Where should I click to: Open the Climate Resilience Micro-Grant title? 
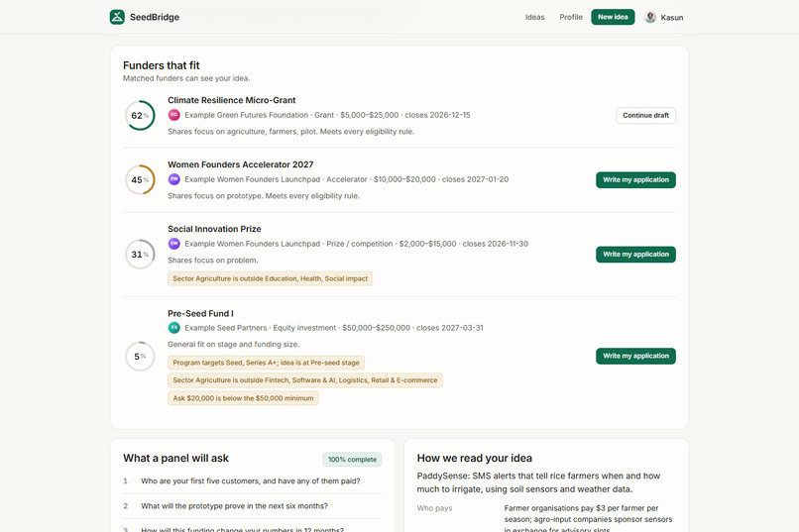coord(231,100)
